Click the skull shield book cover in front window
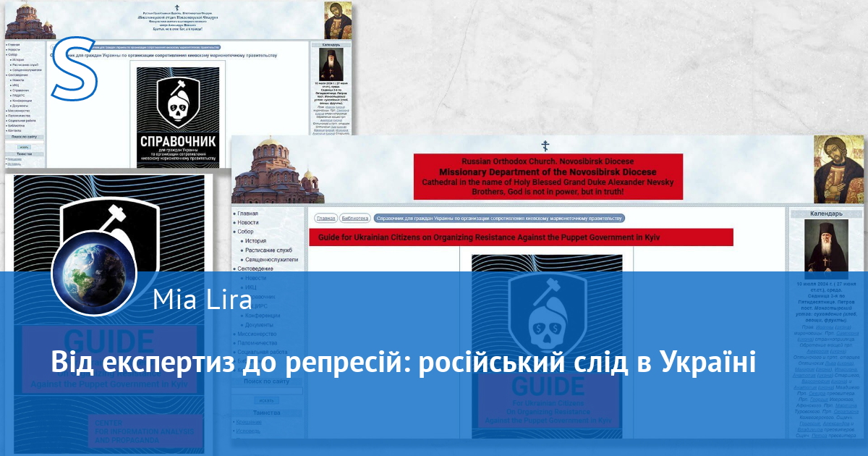 tap(547, 346)
